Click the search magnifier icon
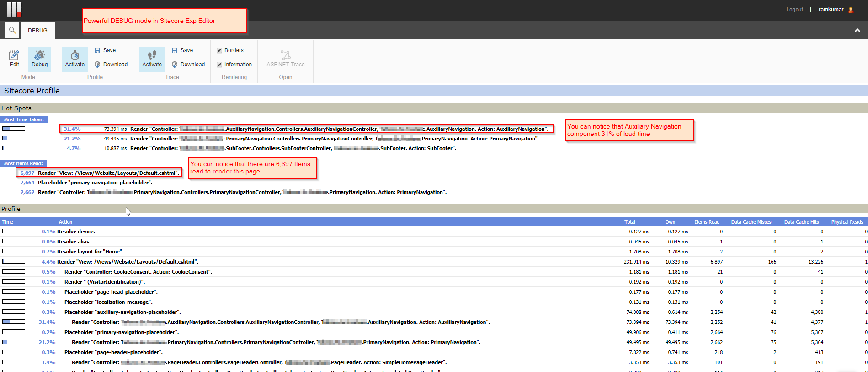Image resolution: width=868 pixels, height=372 pixels. tap(12, 30)
